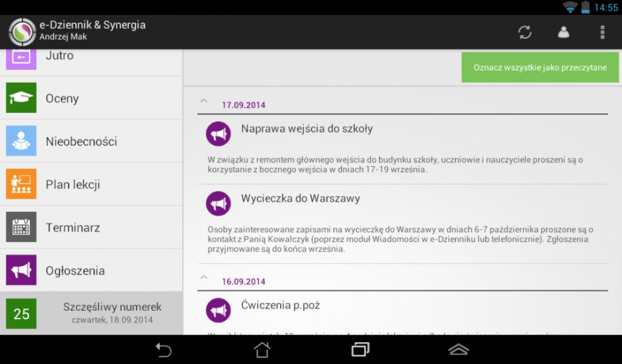Tap the school entrance repair announcement body text

click(x=395, y=165)
